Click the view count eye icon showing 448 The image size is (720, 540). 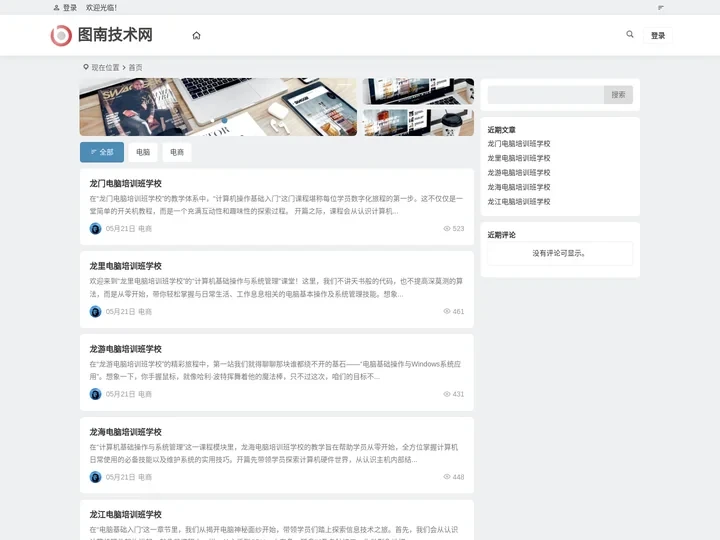click(x=446, y=477)
